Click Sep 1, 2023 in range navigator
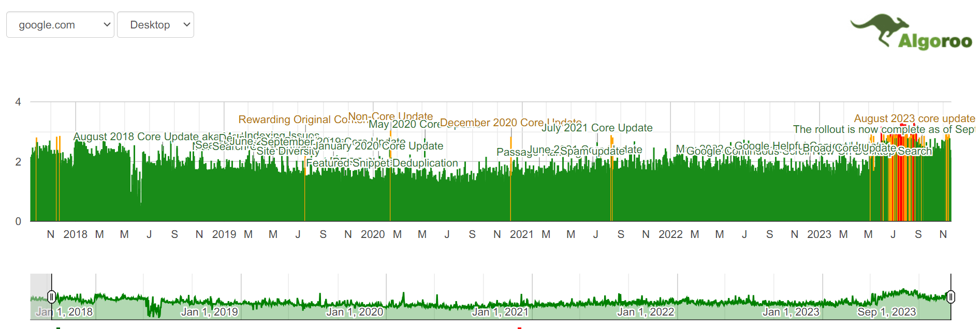The height and width of the screenshot is (329, 980). click(x=886, y=312)
